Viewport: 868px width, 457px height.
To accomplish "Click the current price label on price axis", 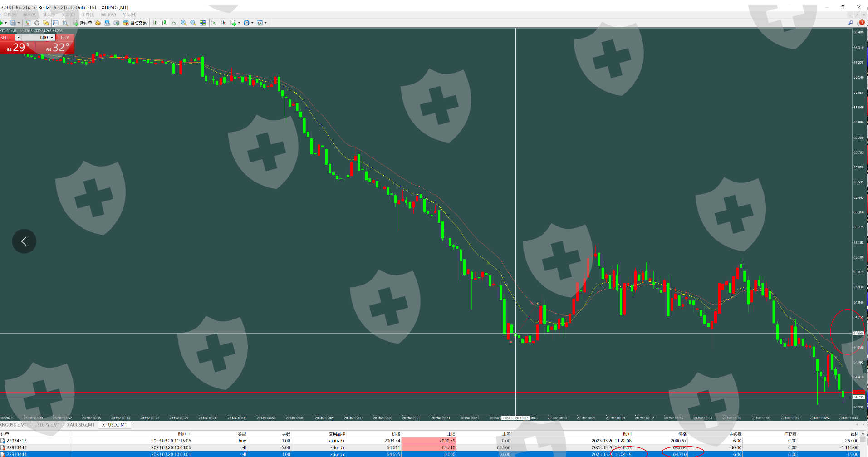I will (859, 397).
